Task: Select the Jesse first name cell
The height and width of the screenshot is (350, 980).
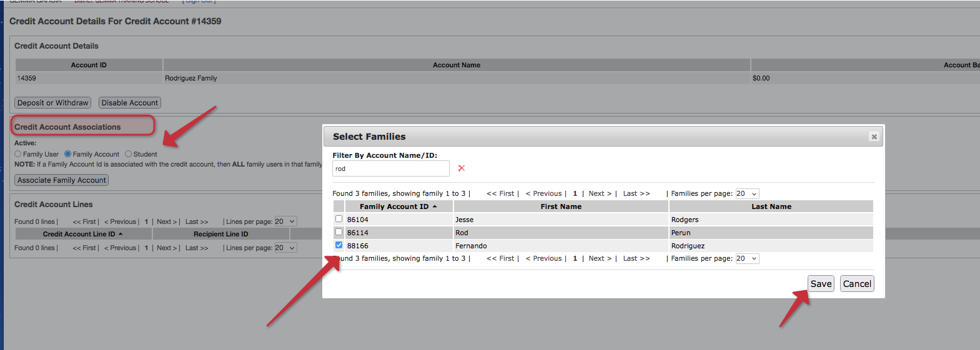Action: pyautogui.click(x=561, y=220)
